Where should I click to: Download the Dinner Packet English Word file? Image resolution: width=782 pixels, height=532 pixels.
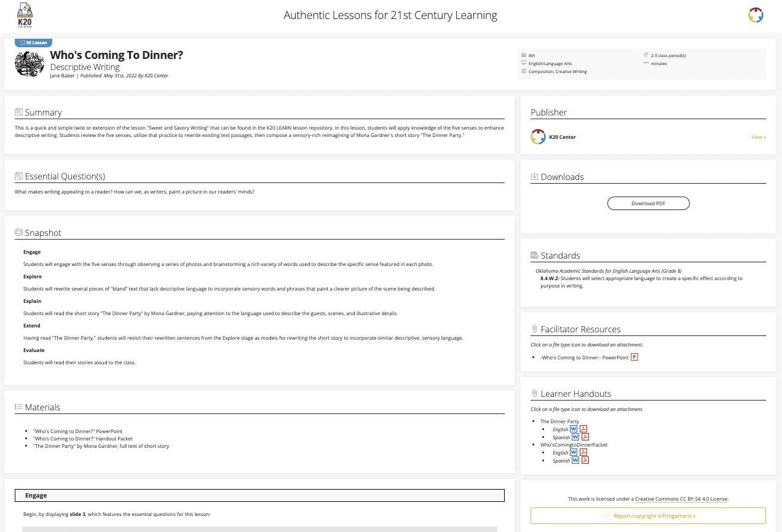574,453
